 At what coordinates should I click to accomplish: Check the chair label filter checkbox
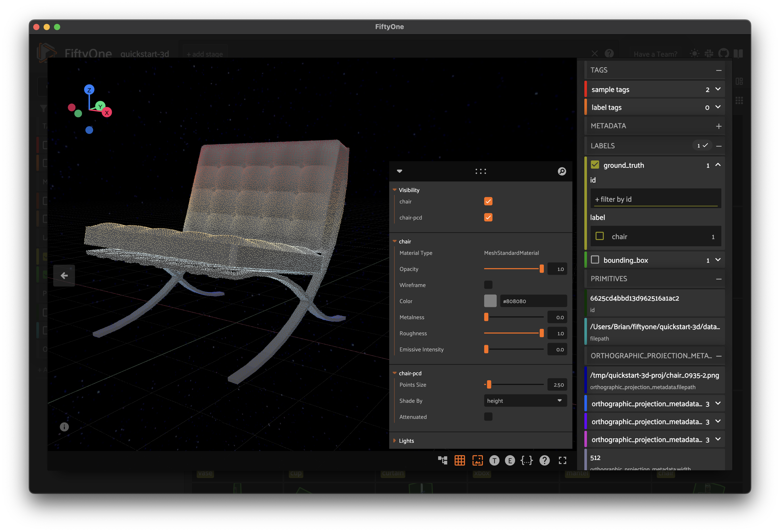coord(599,236)
